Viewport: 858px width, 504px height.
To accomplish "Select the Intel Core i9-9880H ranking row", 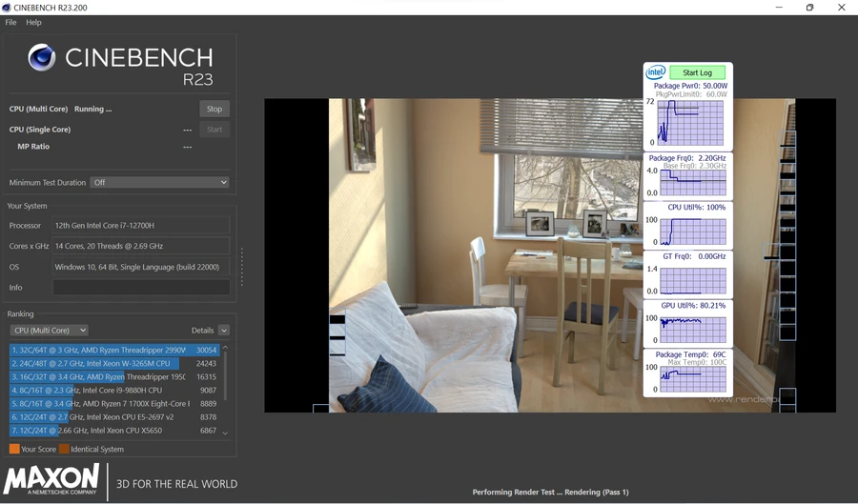I will [x=114, y=391].
